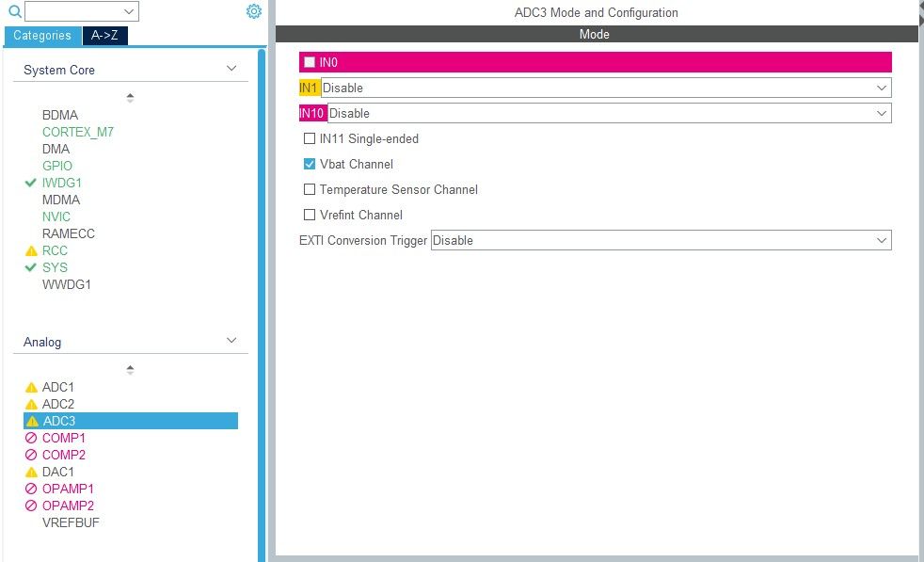
Task: Open GPIO configuration
Action: (57, 167)
